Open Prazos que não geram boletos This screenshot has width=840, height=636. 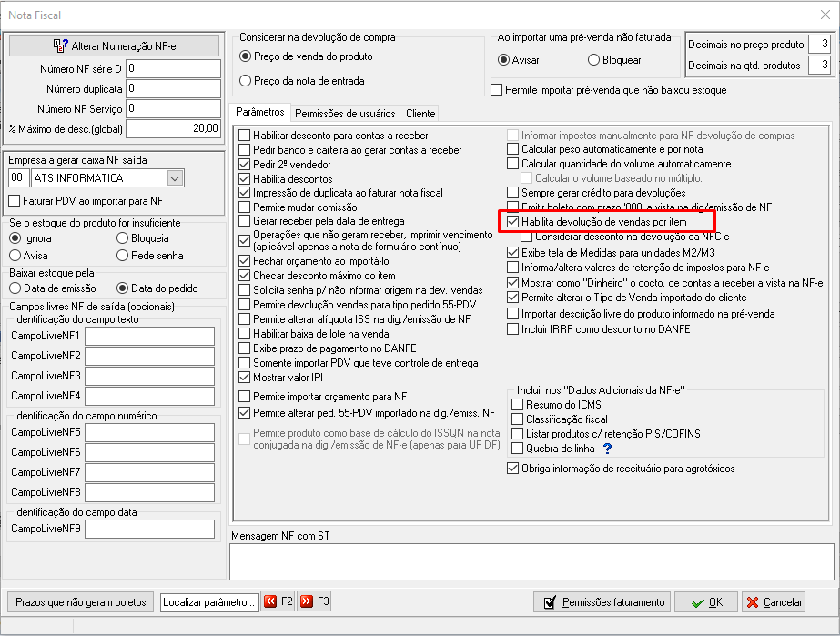(80, 602)
